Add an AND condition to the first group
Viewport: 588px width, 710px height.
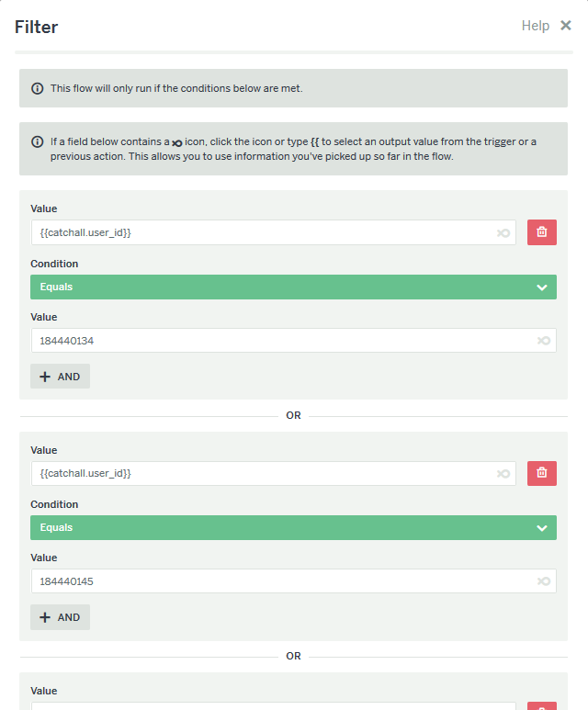[x=60, y=377]
